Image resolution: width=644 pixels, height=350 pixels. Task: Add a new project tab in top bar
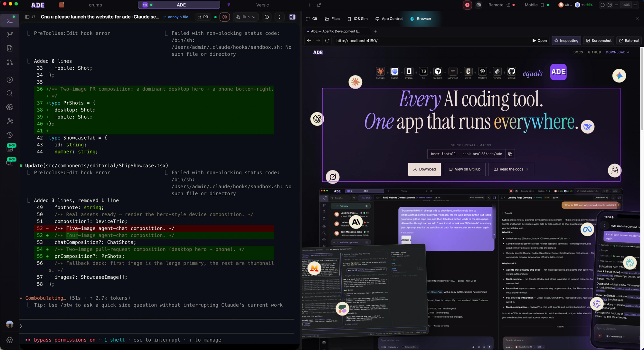point(309,5)
